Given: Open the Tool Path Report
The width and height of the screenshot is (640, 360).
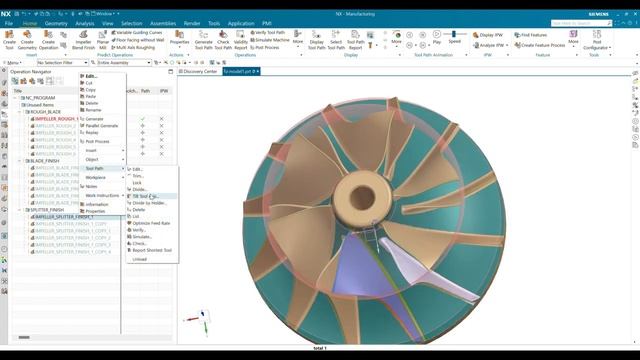Looking at the screenshot, I should point(356,40).
